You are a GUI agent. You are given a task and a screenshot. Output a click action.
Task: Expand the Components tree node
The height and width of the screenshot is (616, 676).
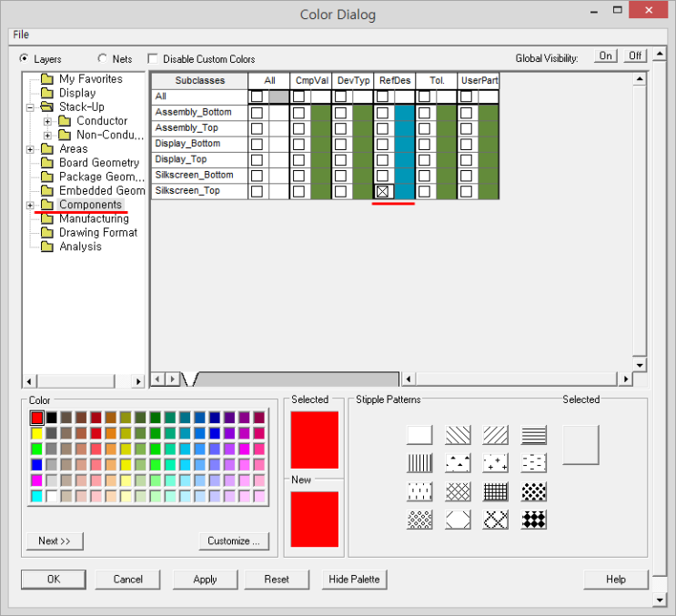click(x=31, y=205)
